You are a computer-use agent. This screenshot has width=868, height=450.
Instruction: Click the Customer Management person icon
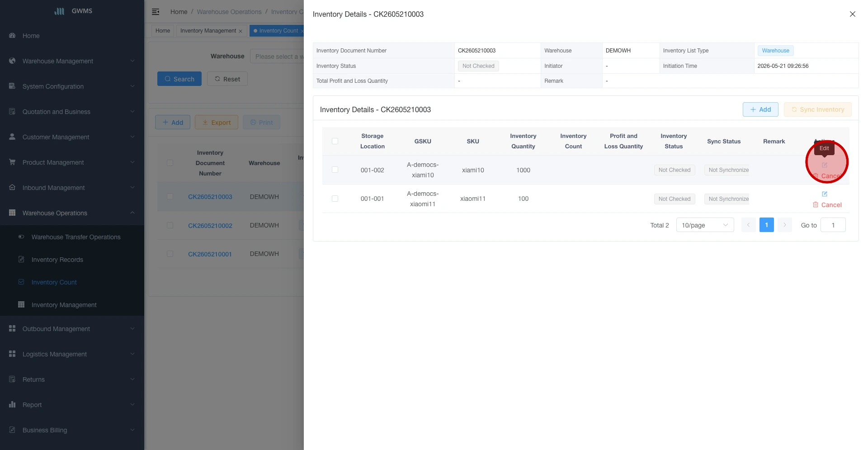tap(12, 137)
